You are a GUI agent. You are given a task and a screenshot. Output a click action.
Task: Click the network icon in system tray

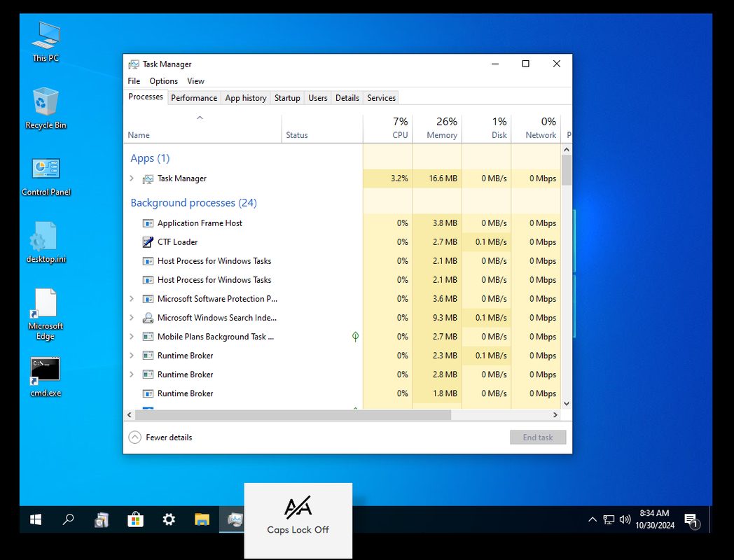pos(609,519)
